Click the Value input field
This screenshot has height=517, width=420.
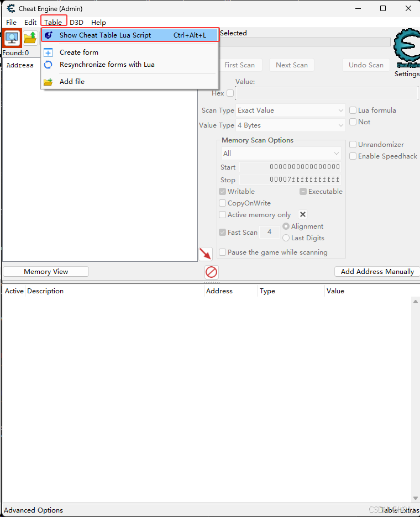pyautogui.click(x=327, y=93)
